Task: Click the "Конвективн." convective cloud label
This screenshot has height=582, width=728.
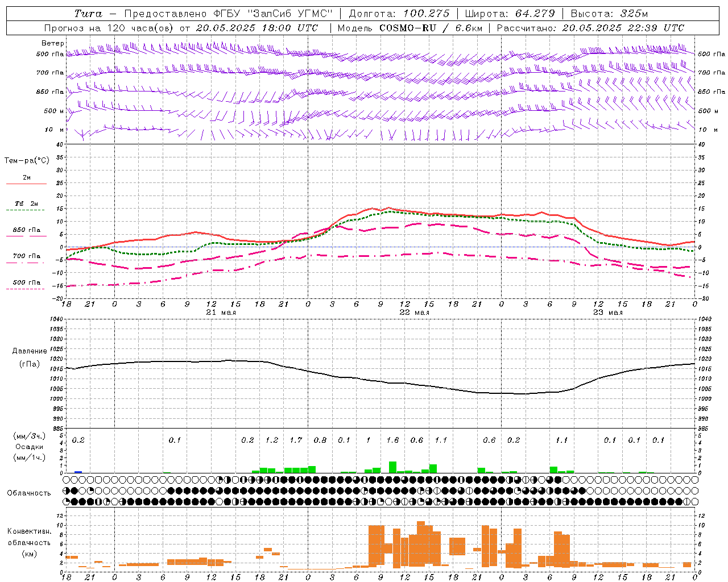Action: [x=29, y=531]
